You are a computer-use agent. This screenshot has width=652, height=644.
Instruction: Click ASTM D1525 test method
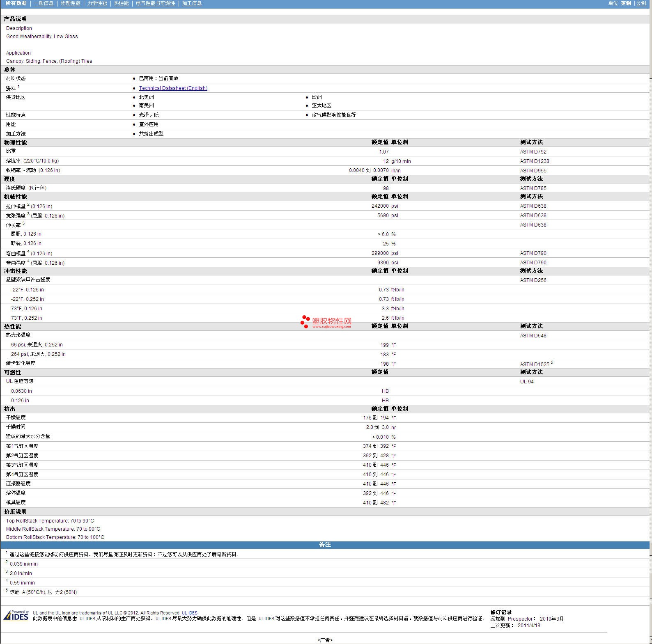click(x=534, y=364)
